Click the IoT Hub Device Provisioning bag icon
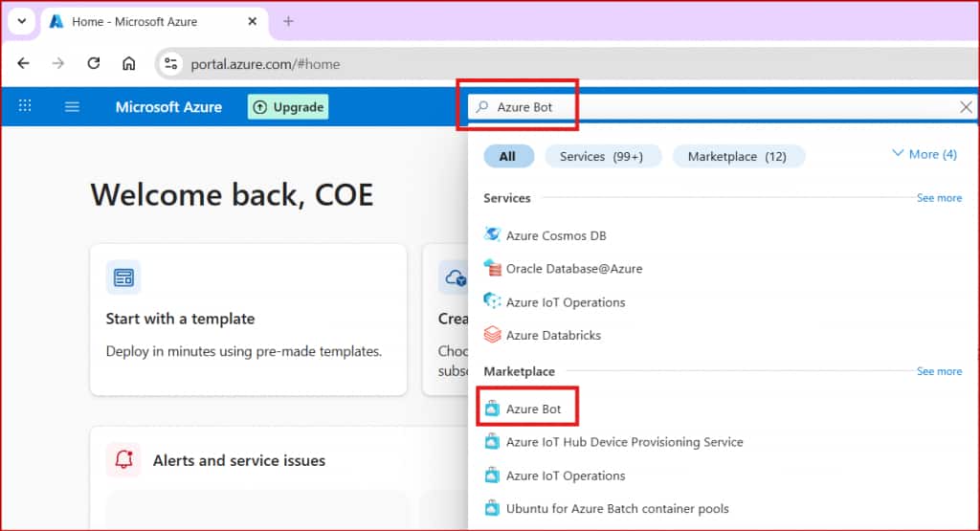Image resolution: width=980 pixels, height=531 pixels. click(492, 442)
